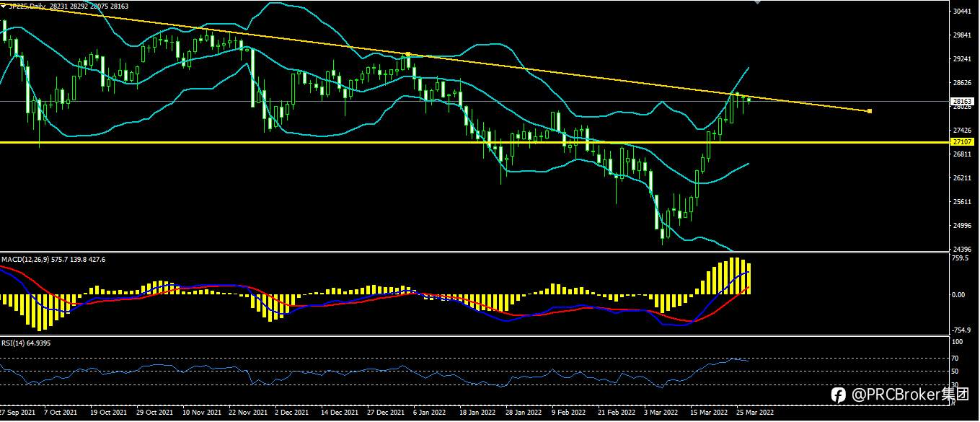Click the 6 Jan 2022 date label
Image resolution: width=980 pixels, height=422 pixels.
click(431, 413)
